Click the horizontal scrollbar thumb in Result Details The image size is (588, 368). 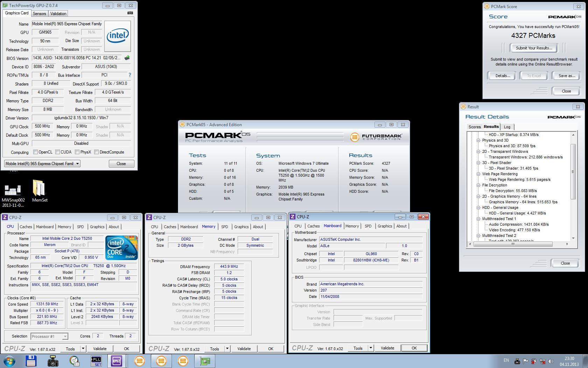pos(513,244)
